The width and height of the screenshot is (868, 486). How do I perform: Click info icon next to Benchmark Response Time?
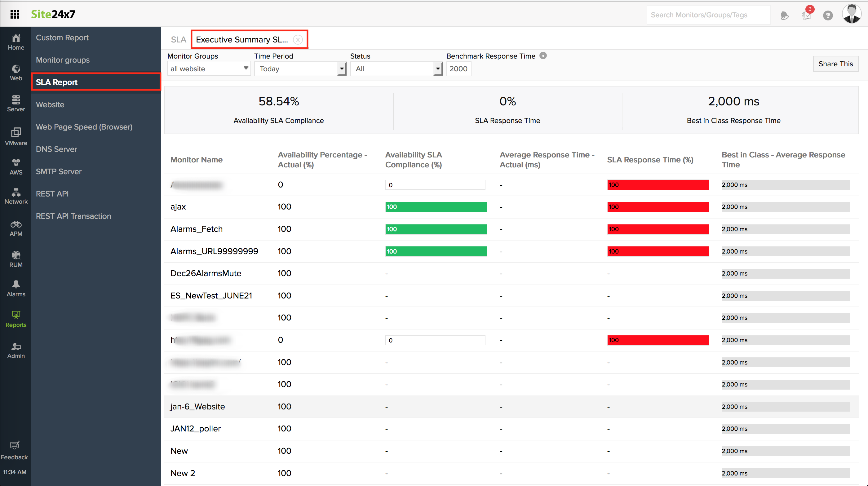543,55
